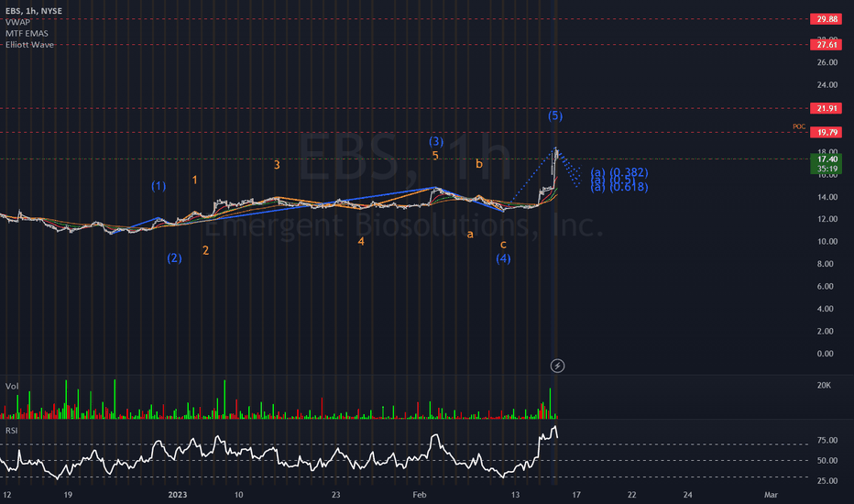Click the 21.91 red price level label

[827, 108]
